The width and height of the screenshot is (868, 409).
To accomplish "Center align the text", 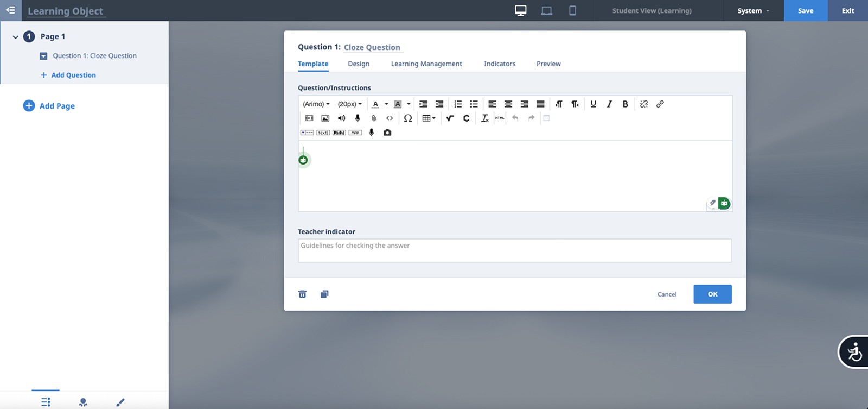I will (x=508, y=104).
